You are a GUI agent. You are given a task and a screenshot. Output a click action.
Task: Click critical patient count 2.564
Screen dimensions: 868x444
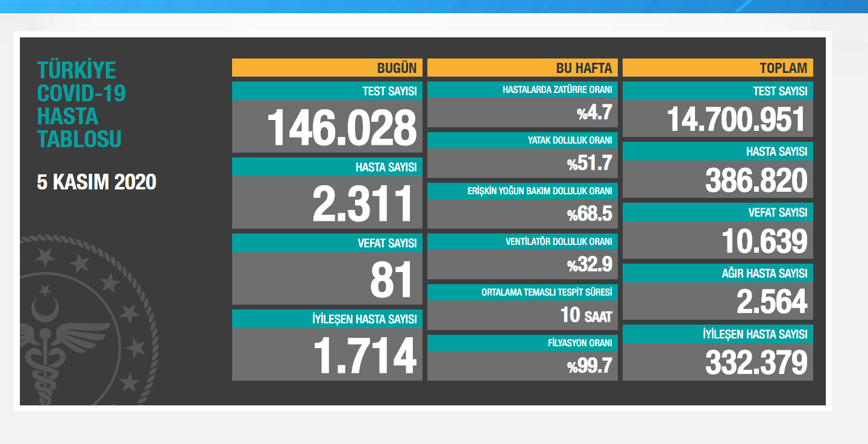(x=772, y=302)
